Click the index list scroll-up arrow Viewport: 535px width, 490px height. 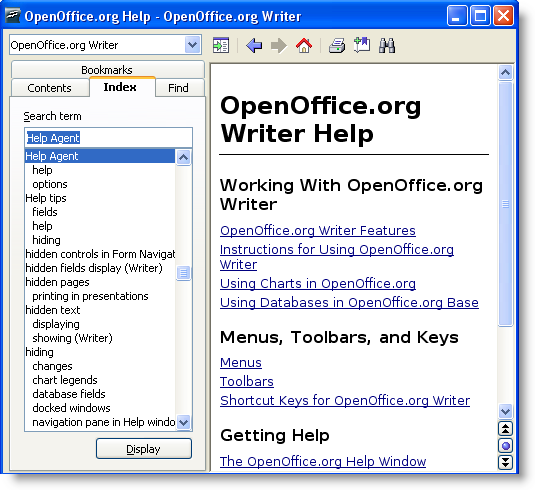(x=184, y=157)
